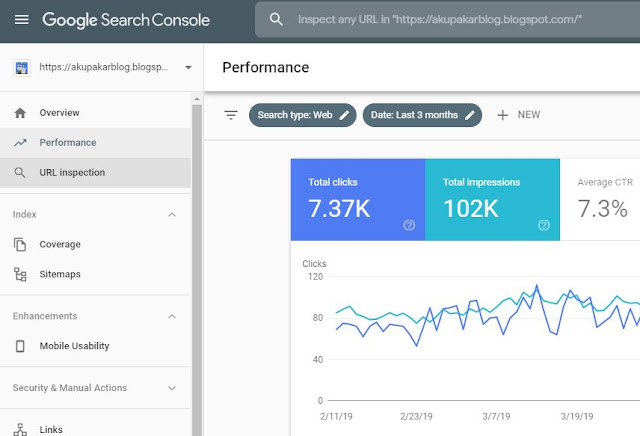Click the Overview home icon

tap(20, 113)
